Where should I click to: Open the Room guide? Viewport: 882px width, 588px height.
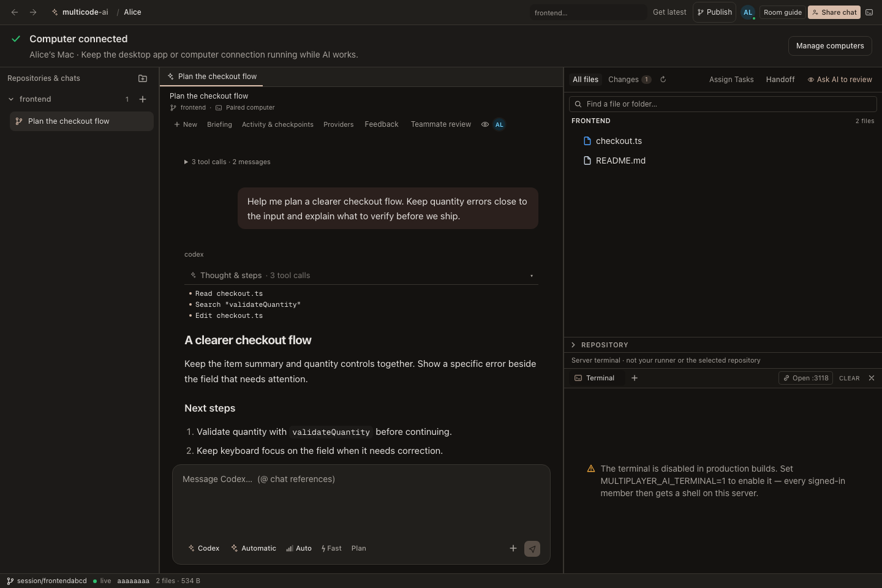tap(783, 12)
